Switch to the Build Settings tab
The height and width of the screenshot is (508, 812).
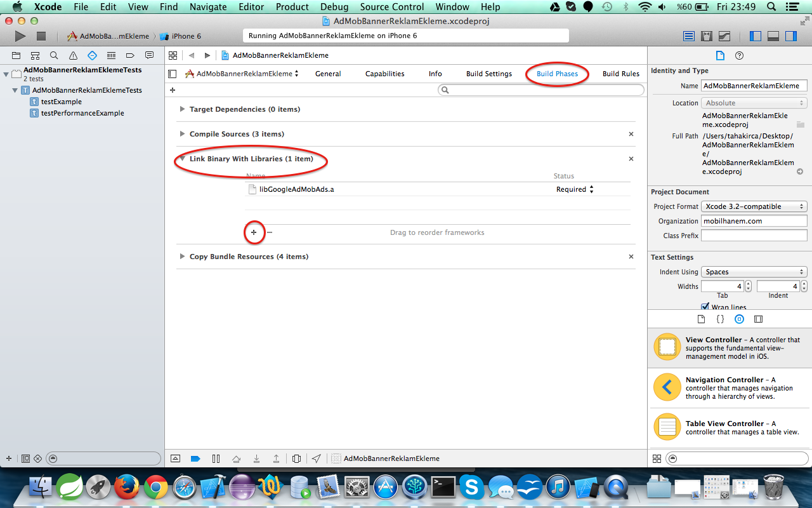pyautogui.click(x=489, y=74)
